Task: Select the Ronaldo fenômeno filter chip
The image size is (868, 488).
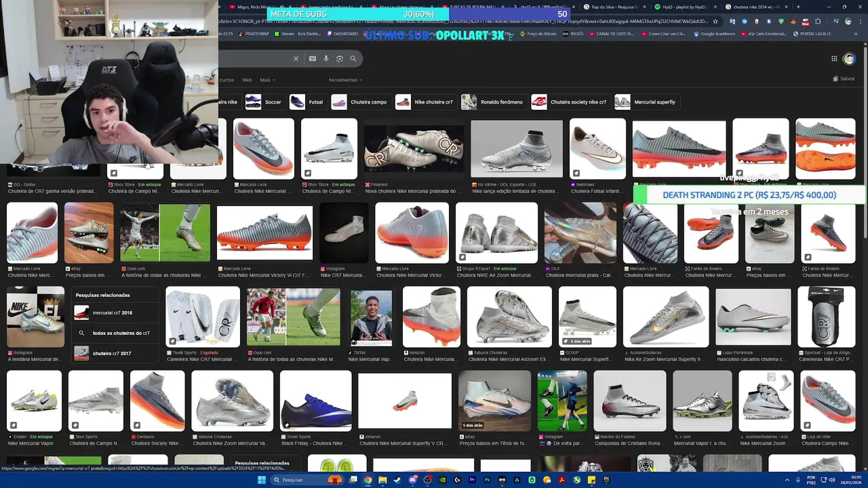Action: [x=493, y=102]
